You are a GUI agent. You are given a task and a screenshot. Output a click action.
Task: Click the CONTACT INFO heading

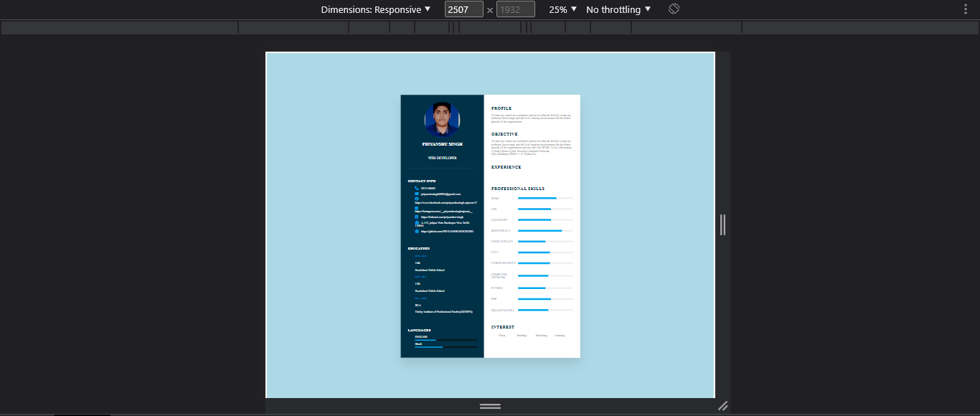click(422, 181)
